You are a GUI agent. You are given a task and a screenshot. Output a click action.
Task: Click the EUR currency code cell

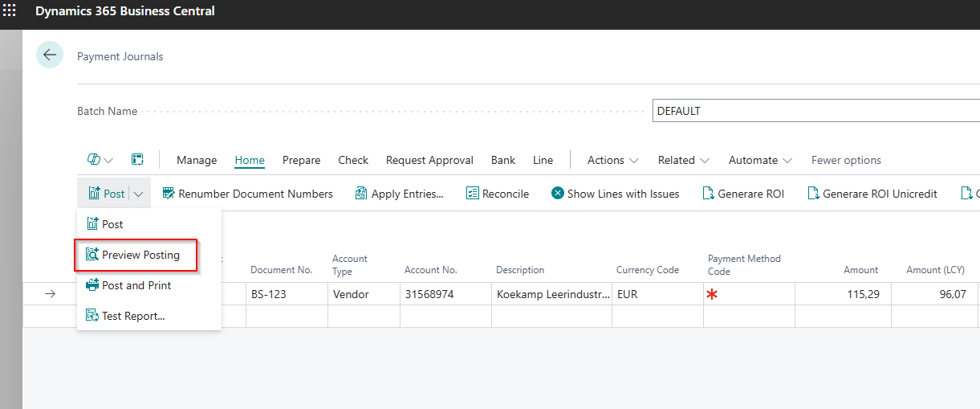[x=657, y=294]
